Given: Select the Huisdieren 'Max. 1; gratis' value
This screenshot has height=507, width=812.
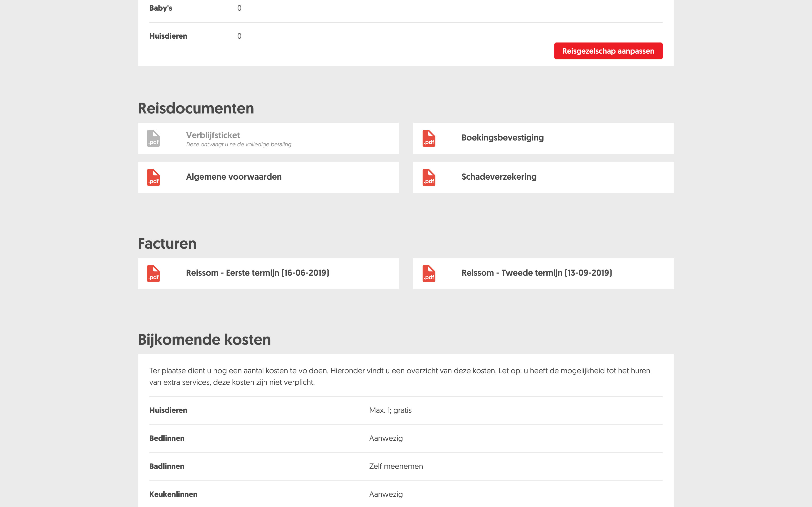Looking at the screenshot, I should click(x=390, y=410).
